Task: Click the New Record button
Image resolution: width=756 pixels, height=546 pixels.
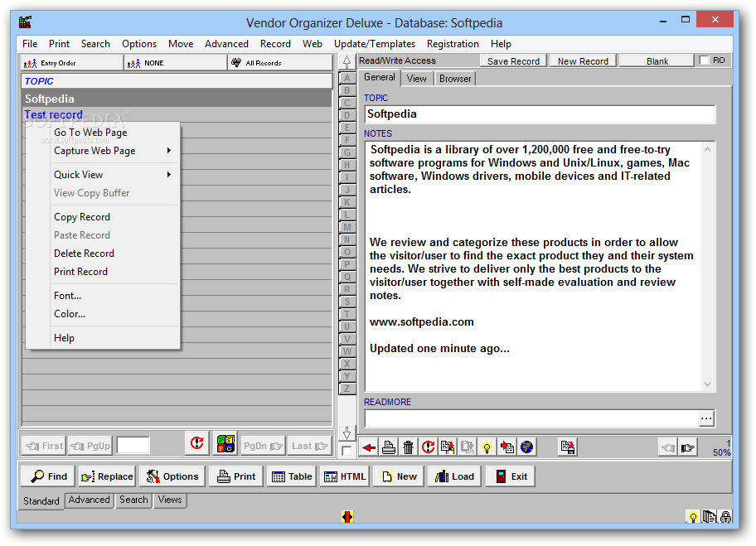Action: click(x=583, y=61)
